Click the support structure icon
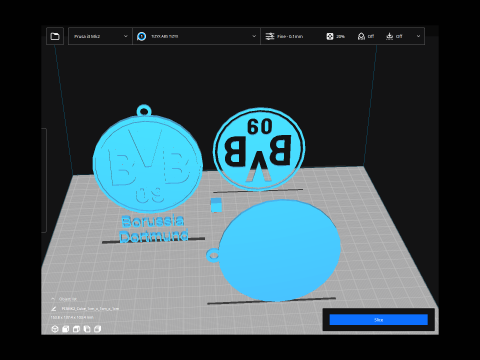 [x=361, y=36]
